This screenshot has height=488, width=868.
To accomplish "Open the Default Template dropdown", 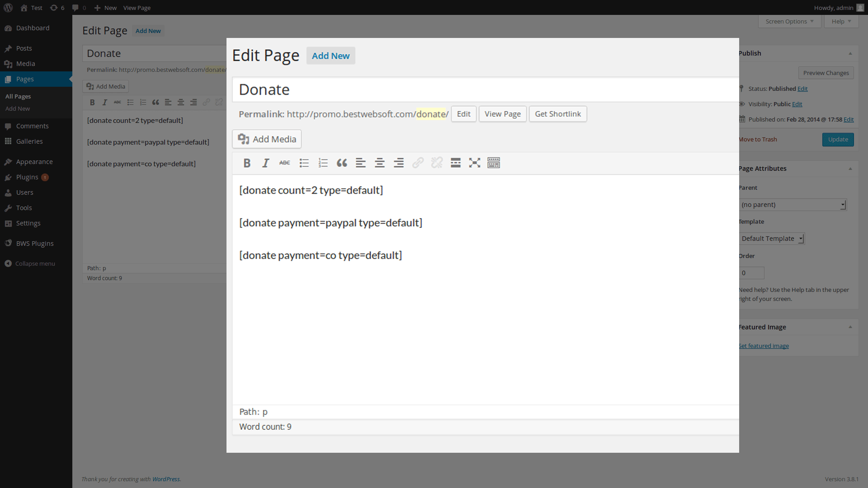I will coord(772,239).
